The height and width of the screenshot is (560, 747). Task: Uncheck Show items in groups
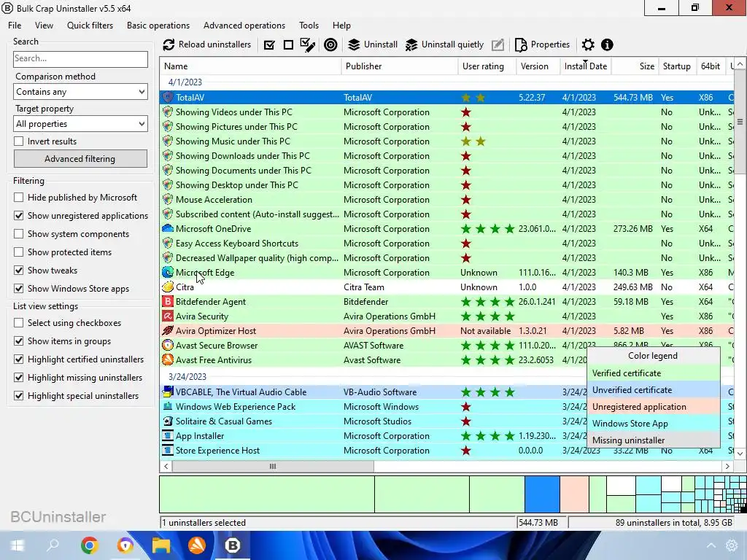pos(18,341)
